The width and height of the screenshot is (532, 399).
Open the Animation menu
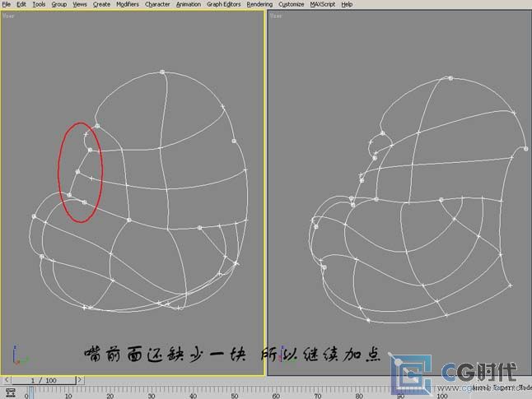click(189, 4)
